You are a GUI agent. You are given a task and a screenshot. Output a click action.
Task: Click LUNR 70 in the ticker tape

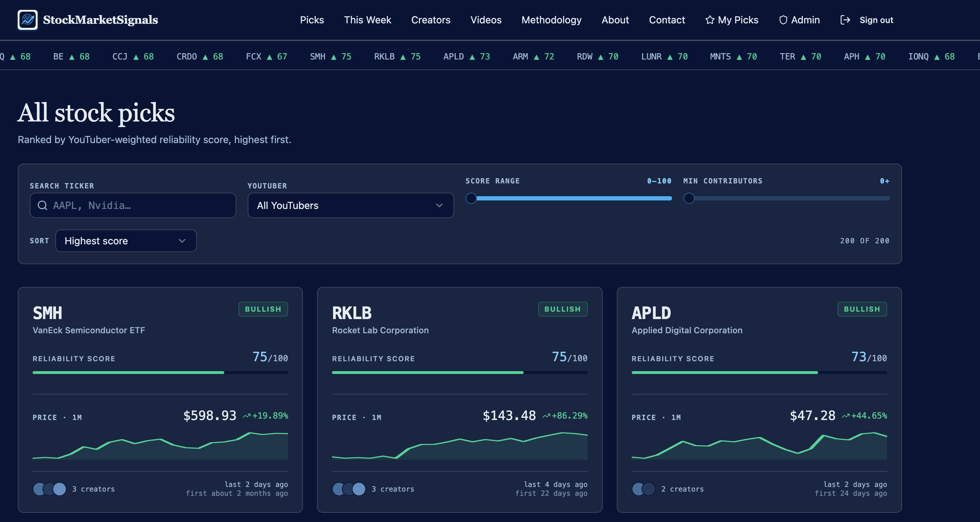coord(664,57)
